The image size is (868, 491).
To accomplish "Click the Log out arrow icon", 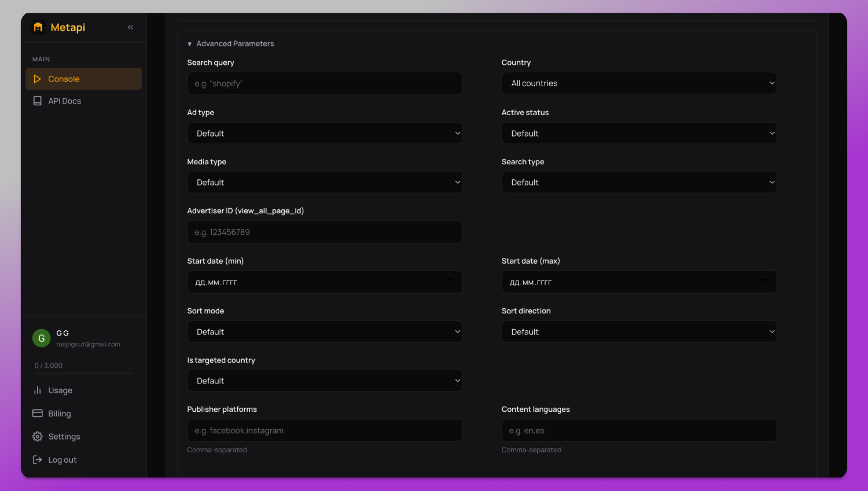I will pos(38,460).
